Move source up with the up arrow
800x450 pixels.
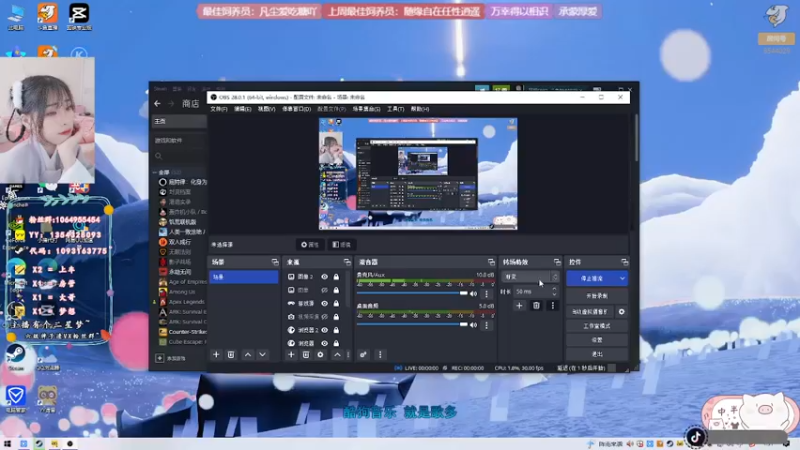click(x=337, y=355)
